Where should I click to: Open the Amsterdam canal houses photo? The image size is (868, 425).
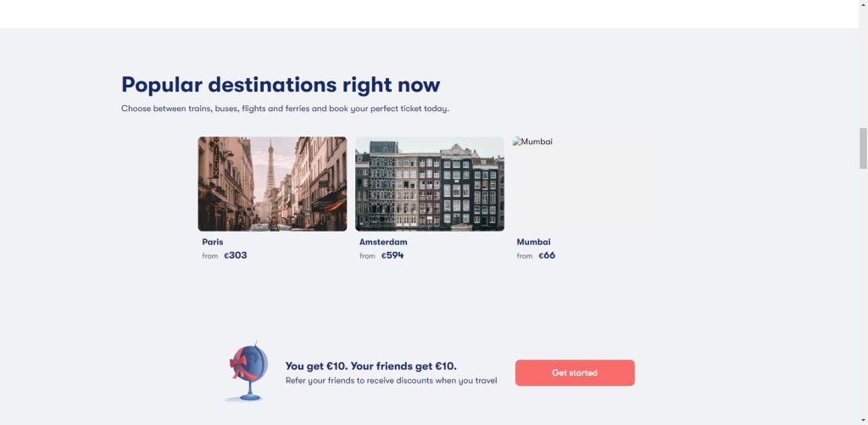point(429,183)
